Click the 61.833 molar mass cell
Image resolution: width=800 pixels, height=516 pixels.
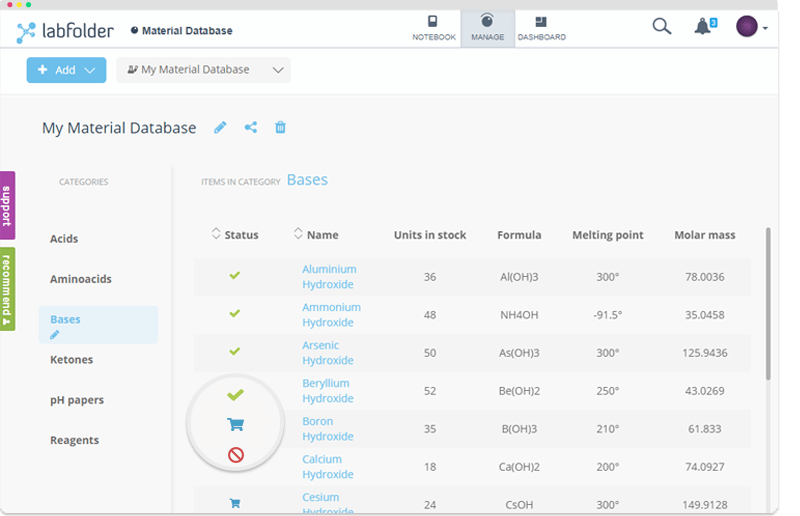click(x=705, y=429)
